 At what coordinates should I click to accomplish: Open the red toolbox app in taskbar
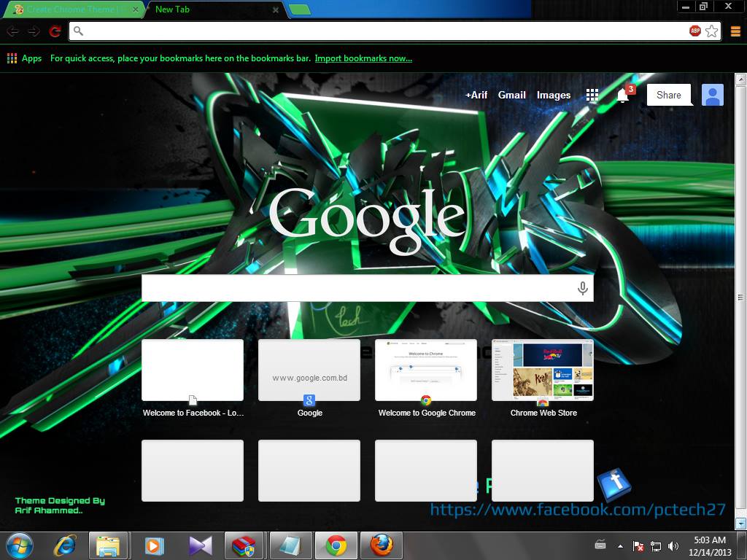(x=244, y=545)
